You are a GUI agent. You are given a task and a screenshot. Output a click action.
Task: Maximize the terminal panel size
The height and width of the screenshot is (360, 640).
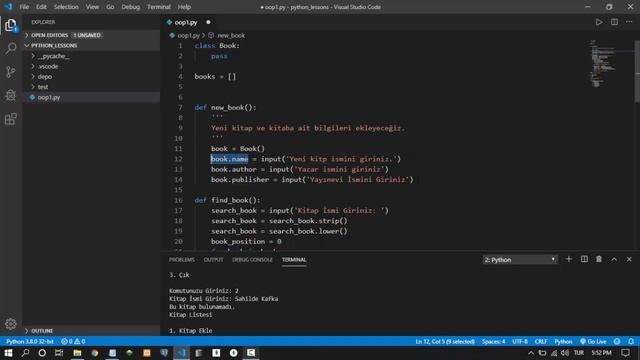[x=614, y=259]
